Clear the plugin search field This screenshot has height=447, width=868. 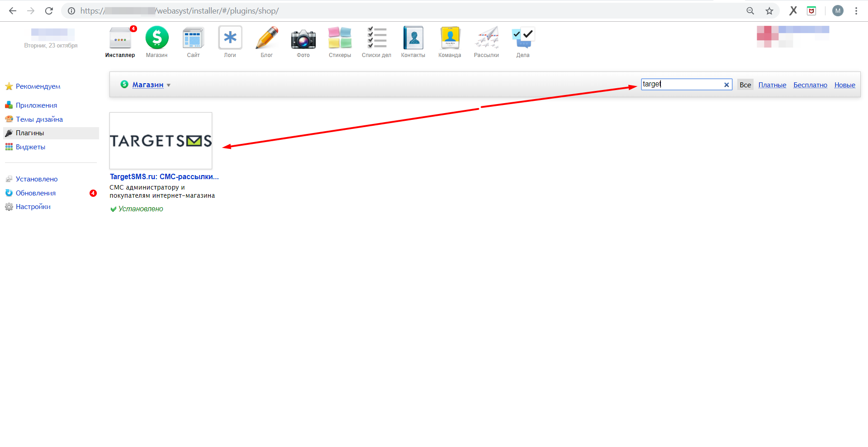pos(726,85)
